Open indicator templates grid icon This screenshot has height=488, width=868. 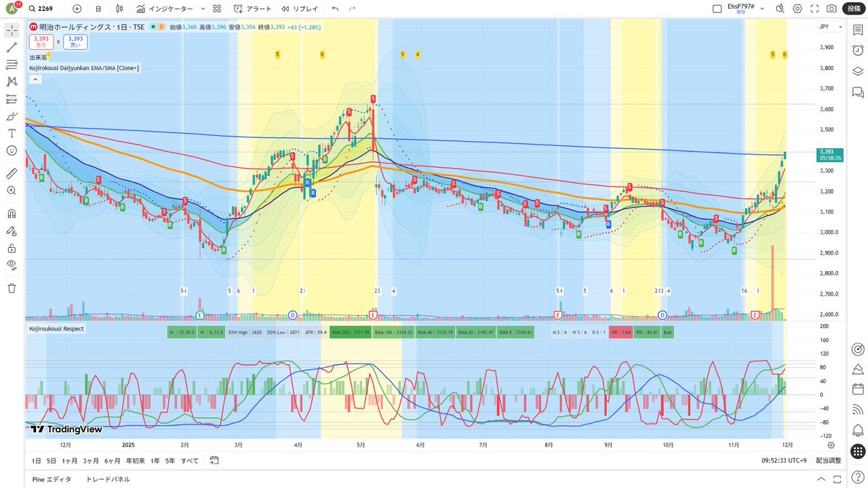(x=217, y=9)
